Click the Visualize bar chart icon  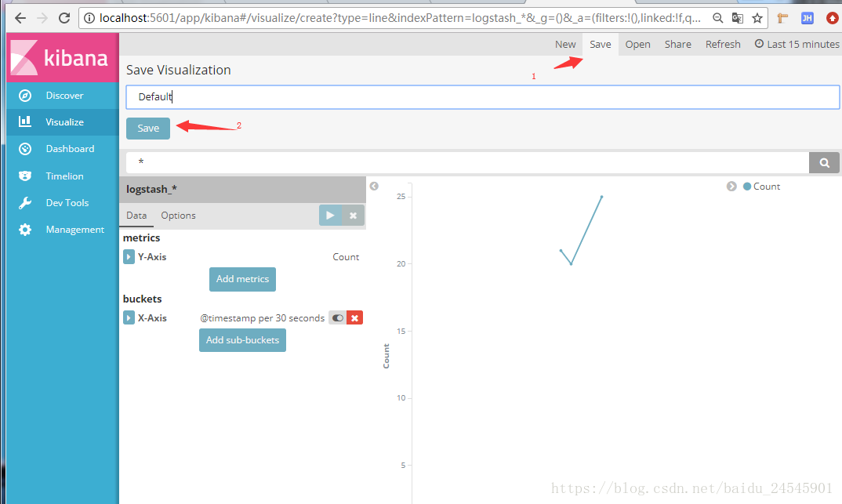pos(25,121)
